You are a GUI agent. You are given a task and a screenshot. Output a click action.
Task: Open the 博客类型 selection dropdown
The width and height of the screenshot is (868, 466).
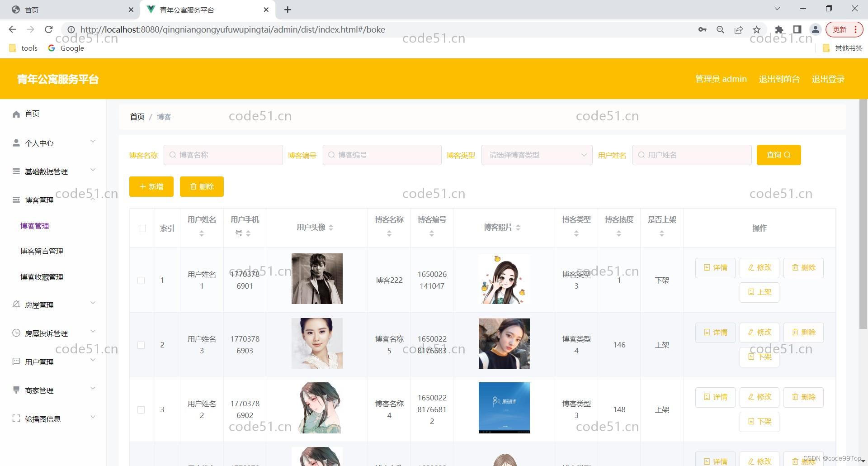coord(537,155)
